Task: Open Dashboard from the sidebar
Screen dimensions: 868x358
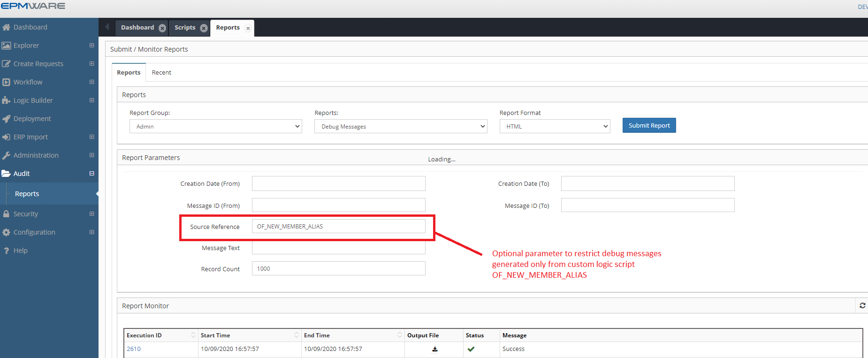Action: 30,27
